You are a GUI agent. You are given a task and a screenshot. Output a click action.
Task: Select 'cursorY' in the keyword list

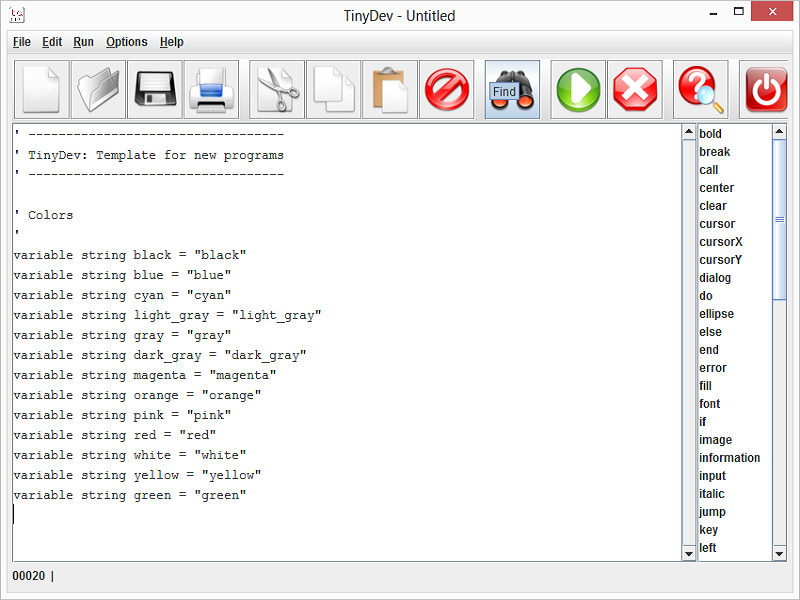click(720, 260)
